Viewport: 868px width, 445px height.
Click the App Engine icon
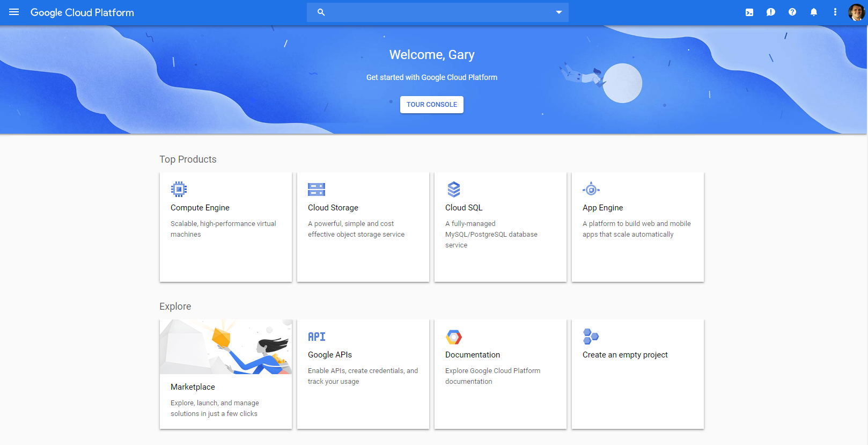click(591, 189)
